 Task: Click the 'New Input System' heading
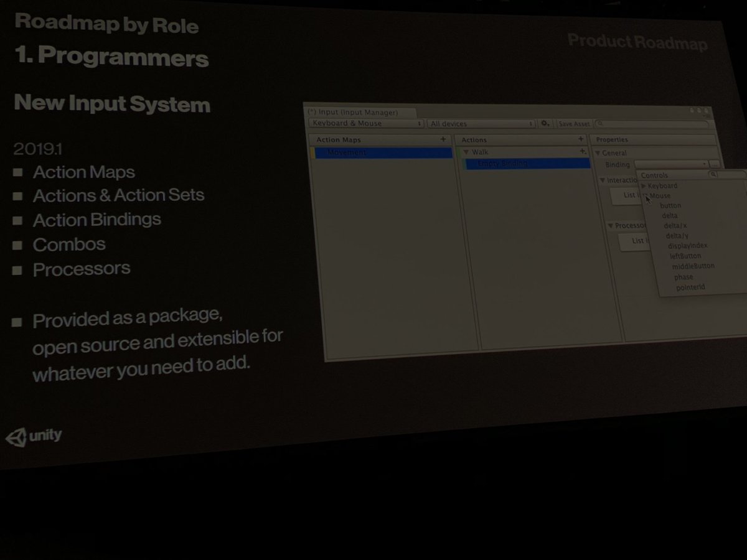click(112, 103)
